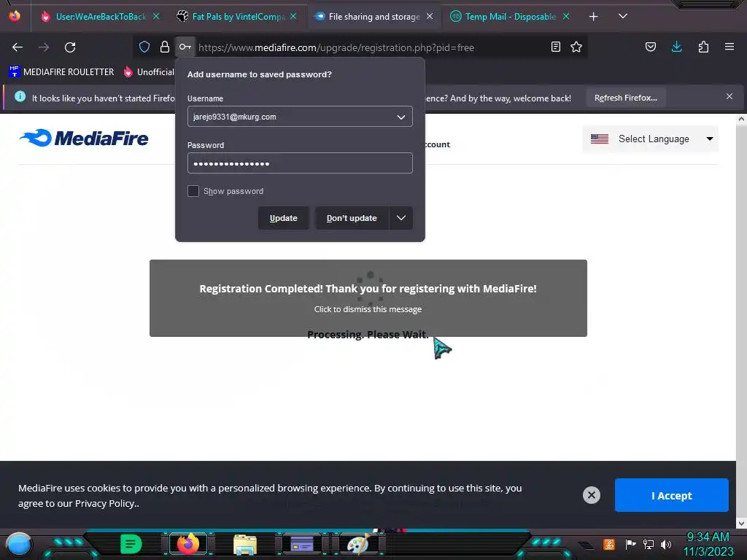Click the Action Center flag tray icon
Screen dimensions: 747x560
[630, 544]
